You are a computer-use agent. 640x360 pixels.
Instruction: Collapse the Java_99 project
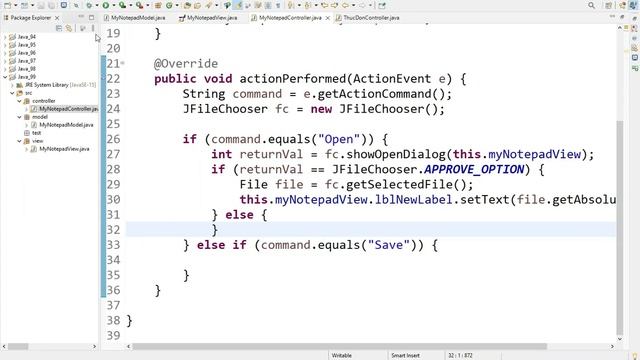[5, 77]
